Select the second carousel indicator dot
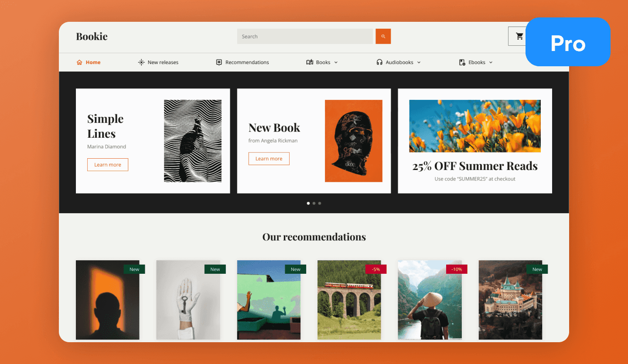Screen dimensions: 628x364 (x=314, y=203)
